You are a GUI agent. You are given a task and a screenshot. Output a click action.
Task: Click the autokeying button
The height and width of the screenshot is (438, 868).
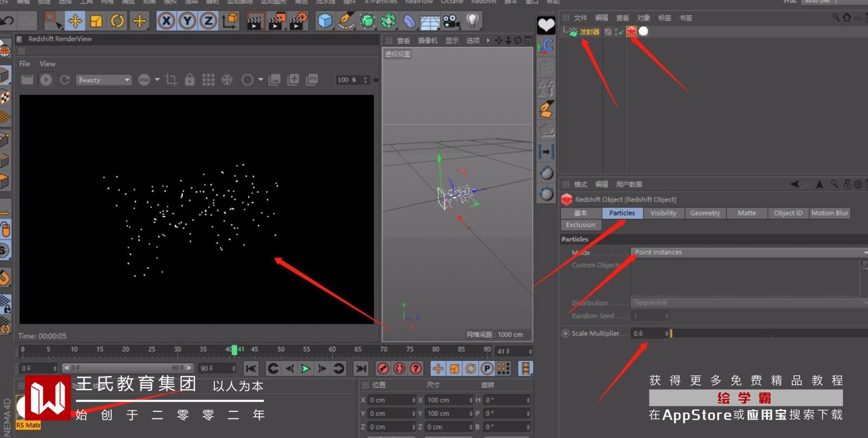coord(400,369)
